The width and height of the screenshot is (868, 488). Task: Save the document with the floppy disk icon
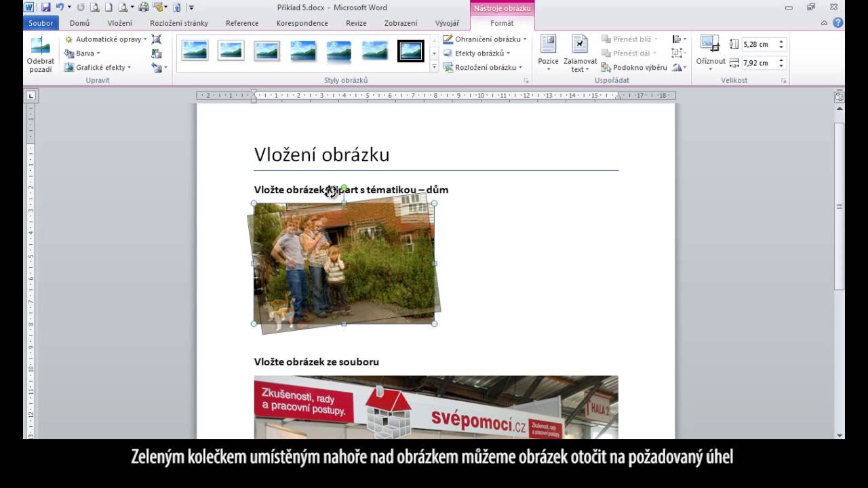click(x=46, y=7)
